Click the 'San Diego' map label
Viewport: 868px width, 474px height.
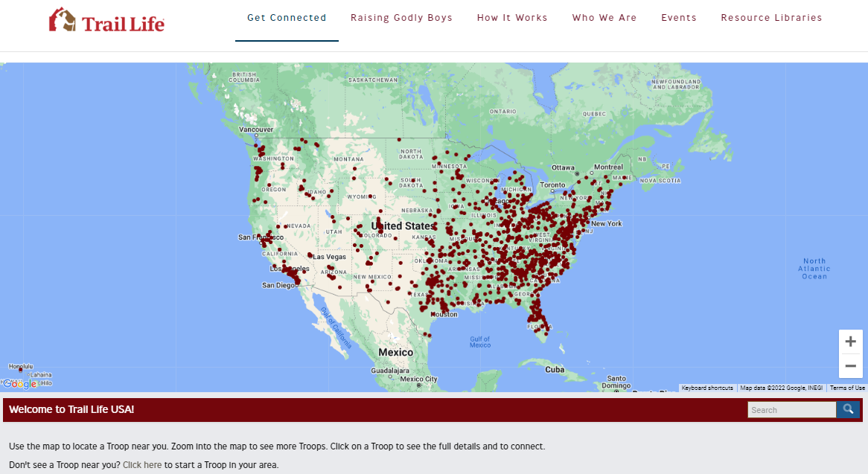coord(278,286)
